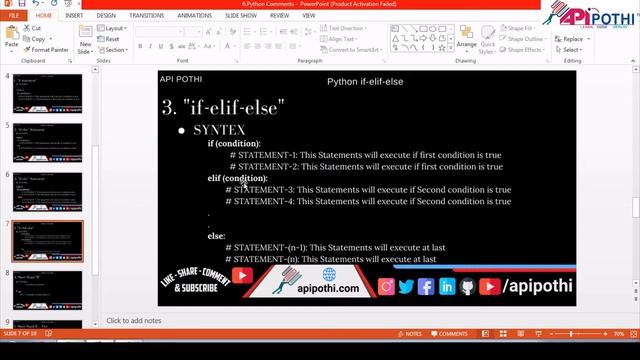Click Decrease Font Size icon
640x360 pixels.
click(219, 32)
